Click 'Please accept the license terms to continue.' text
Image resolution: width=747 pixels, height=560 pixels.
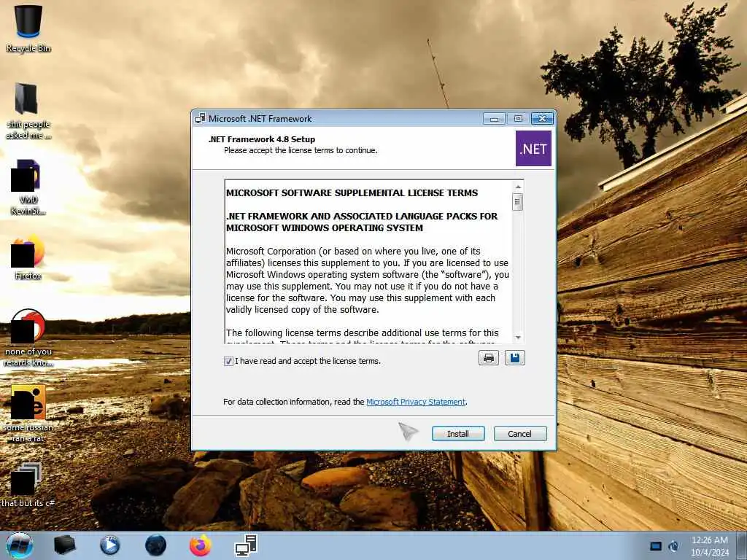pos(301,150)
